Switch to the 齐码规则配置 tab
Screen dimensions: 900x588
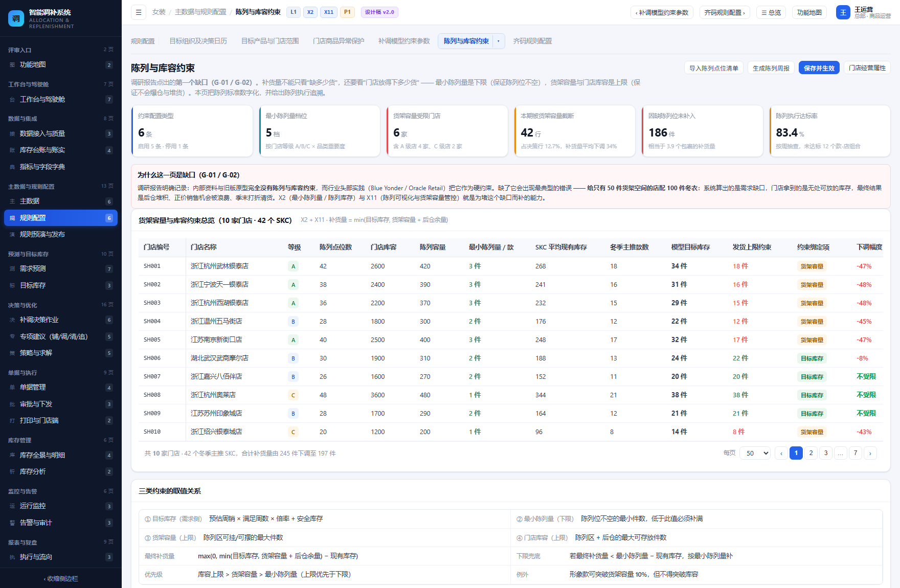[x=532, y=41]
